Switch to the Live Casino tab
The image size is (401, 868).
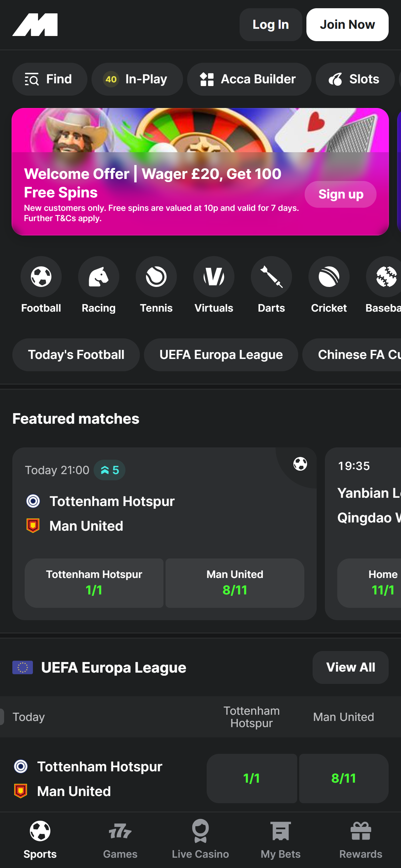(x=200, y=839)
